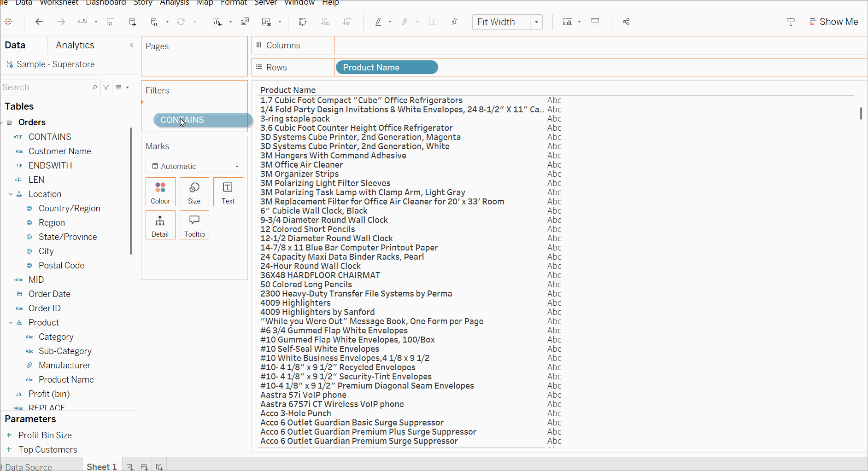Click the Swap Rows and Columns icon
The image size is (868, 471).
pyautogui.click(x=303, y=22)
